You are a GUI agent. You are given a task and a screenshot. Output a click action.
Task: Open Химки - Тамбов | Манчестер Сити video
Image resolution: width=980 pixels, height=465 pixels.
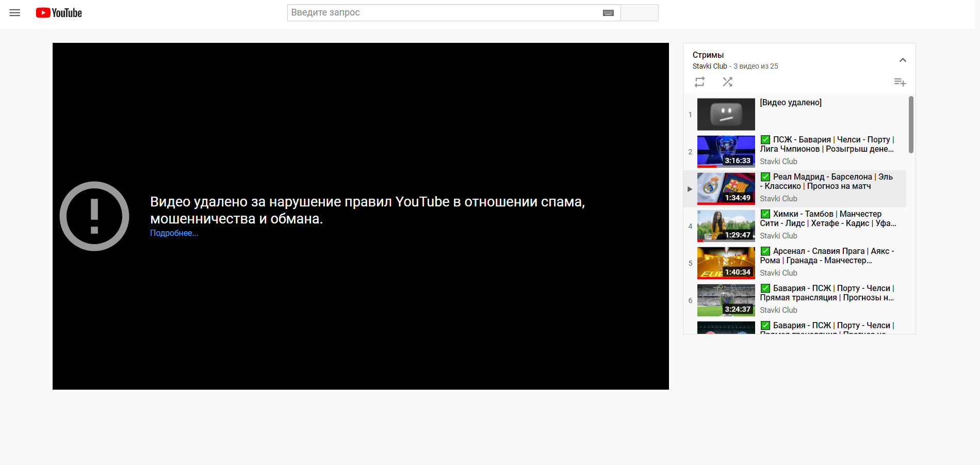828,219
